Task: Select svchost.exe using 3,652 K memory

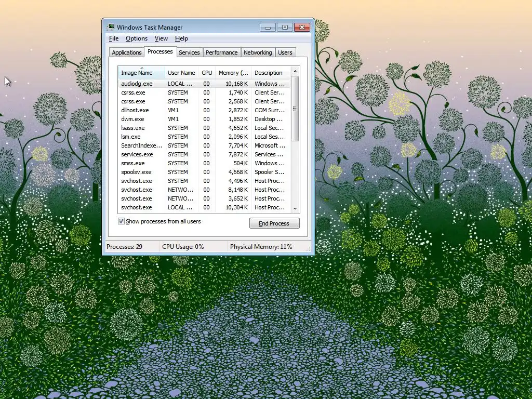Action: pyautogui.click(x=204, y=198)
